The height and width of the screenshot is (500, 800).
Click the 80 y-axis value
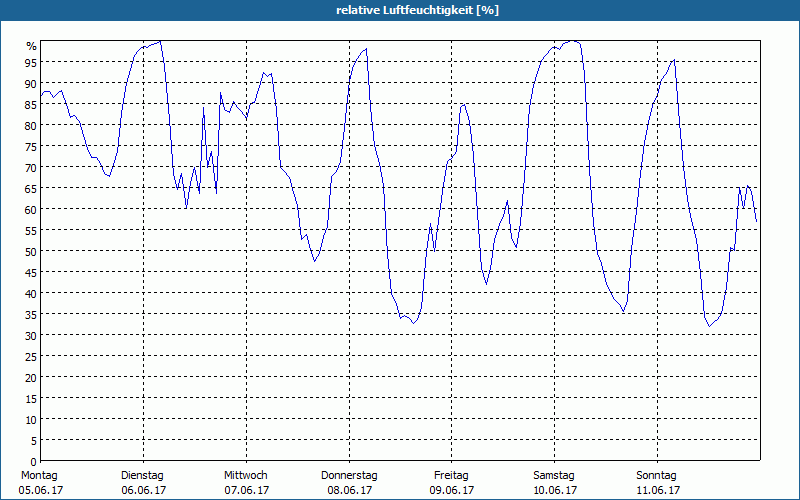coord(31,125)
